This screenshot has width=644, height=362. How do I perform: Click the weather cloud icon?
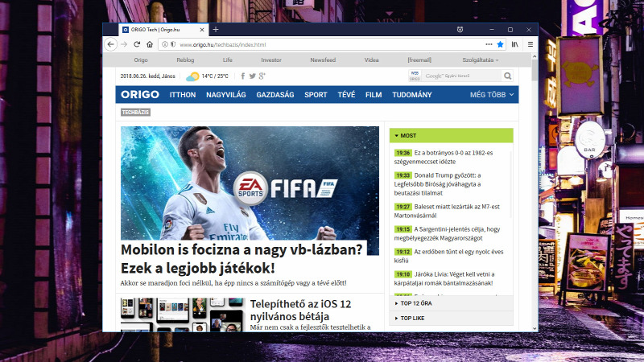[192, 76]
